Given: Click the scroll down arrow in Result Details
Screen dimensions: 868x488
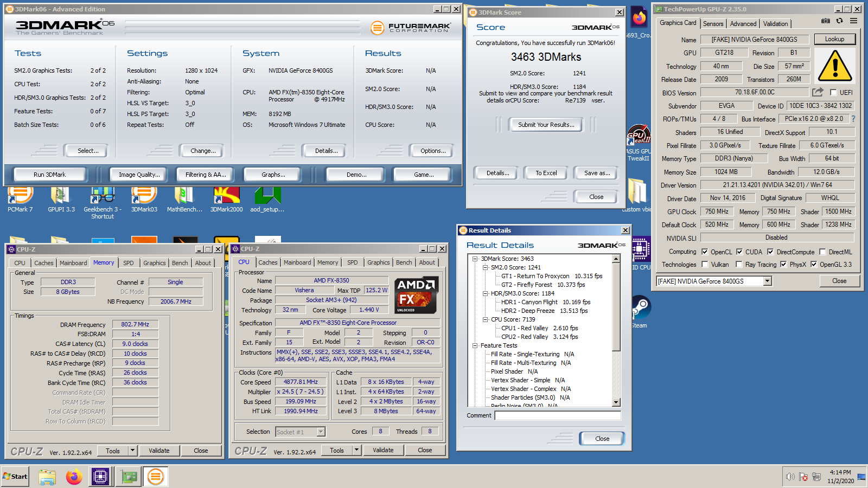Looking at the screenshot, I should click(616, 402).
